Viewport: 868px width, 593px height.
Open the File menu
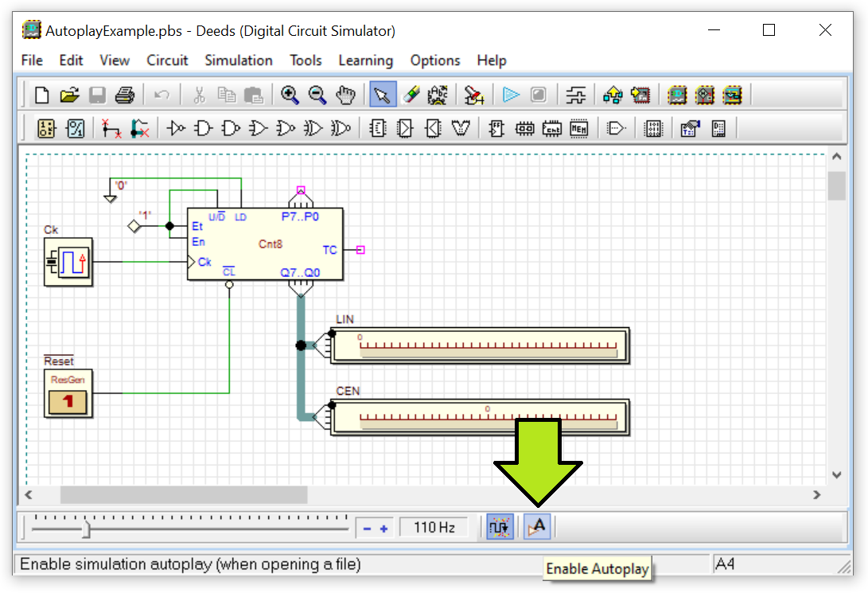pos(32,60)
